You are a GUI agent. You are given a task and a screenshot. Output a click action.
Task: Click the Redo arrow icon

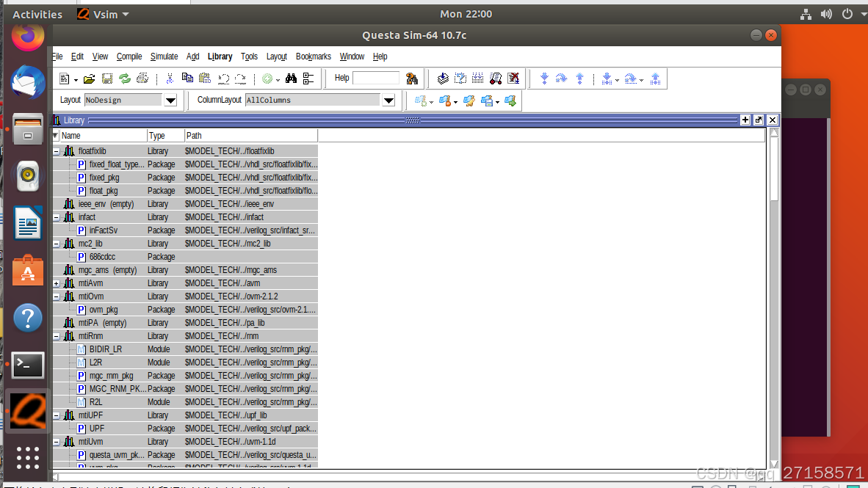pyautogui.click(x=240, y=79)
